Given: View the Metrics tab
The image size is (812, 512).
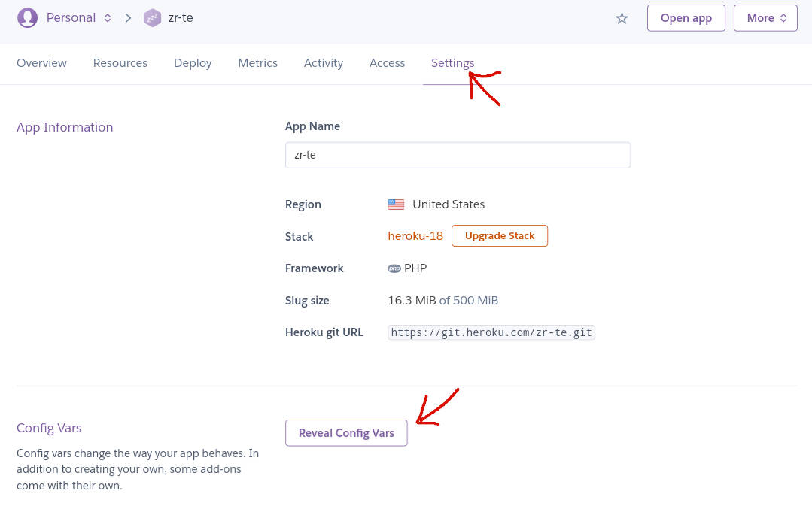Looking at the screenshot, I should (x=257, y=63).
